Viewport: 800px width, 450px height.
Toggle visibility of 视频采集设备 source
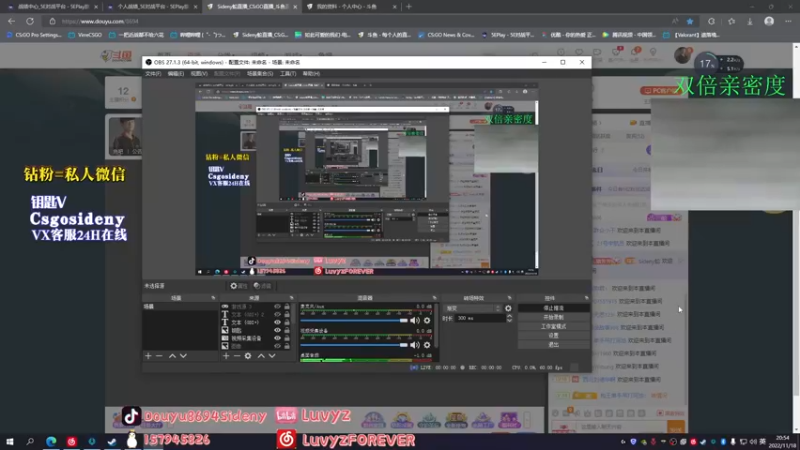(277, 338)
